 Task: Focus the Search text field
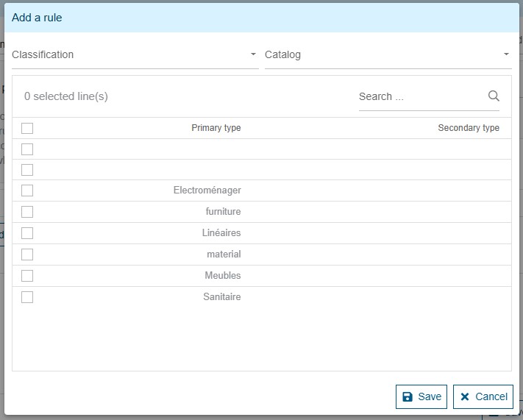[x=421, y=96]
